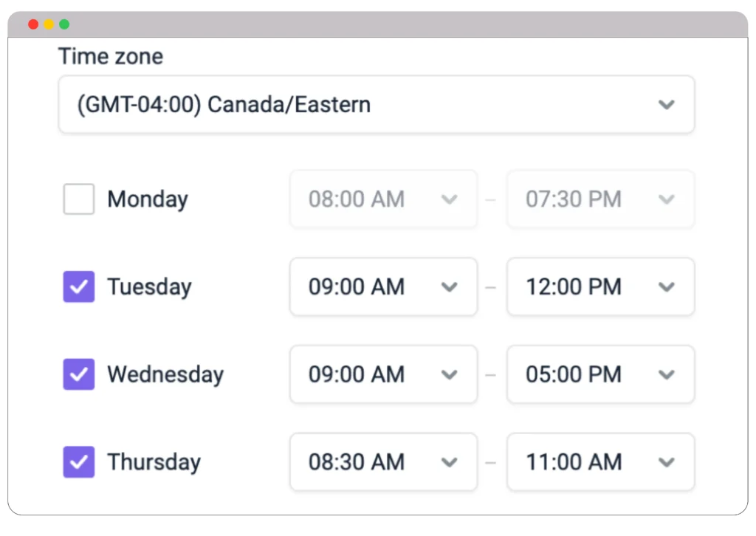Click Monday end time 07:30 PM field
The height and width of the screenshot is (536, 756).
coord(600,199)
